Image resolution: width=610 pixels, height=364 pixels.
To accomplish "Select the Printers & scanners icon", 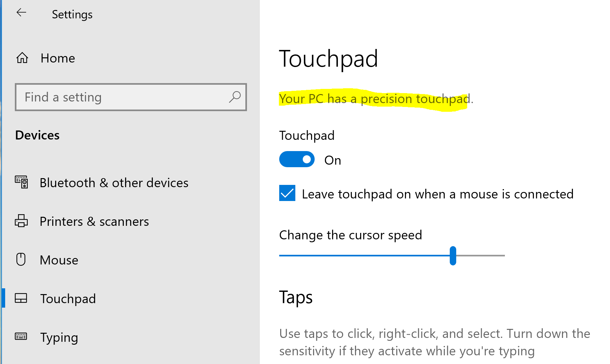I will pyautogui.click(x=21, y=221).
